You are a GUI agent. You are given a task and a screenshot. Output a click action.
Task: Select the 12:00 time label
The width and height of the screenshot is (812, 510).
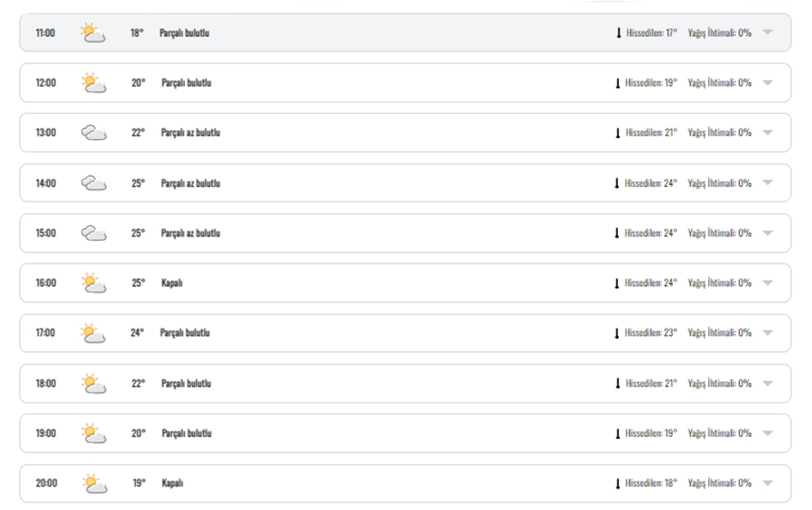[46, 82]
